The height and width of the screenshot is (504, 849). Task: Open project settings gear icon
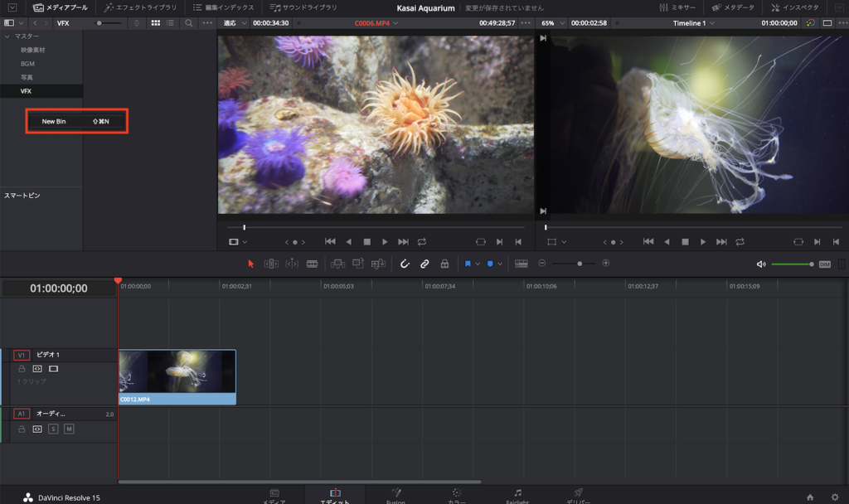click(835, 497)
